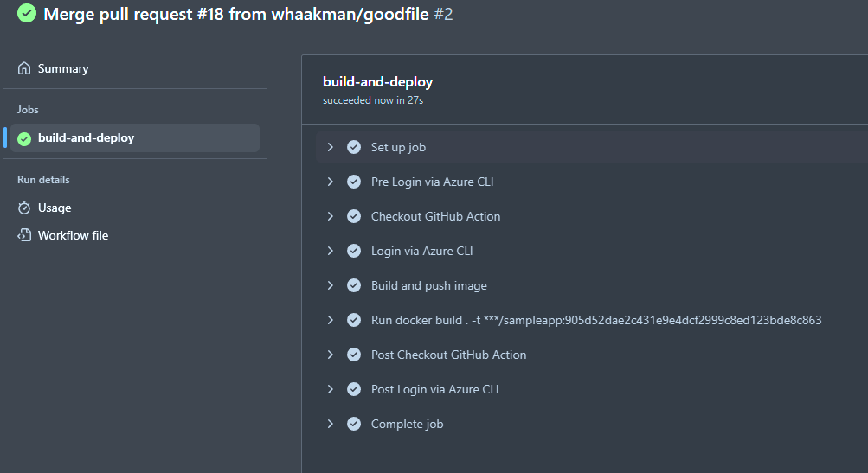Click the check icon for Complete job
Screen dimensions: 868x473
(354, 424)
